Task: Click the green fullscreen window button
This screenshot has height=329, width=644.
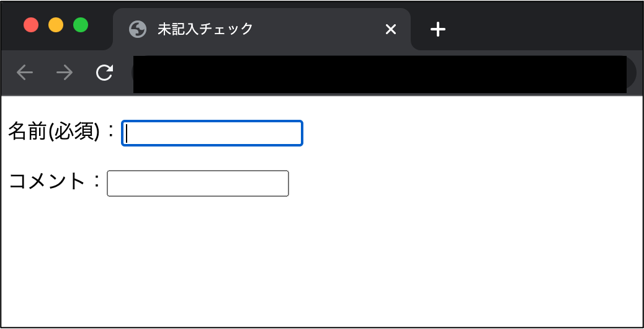Action: (x=81, y=25)
